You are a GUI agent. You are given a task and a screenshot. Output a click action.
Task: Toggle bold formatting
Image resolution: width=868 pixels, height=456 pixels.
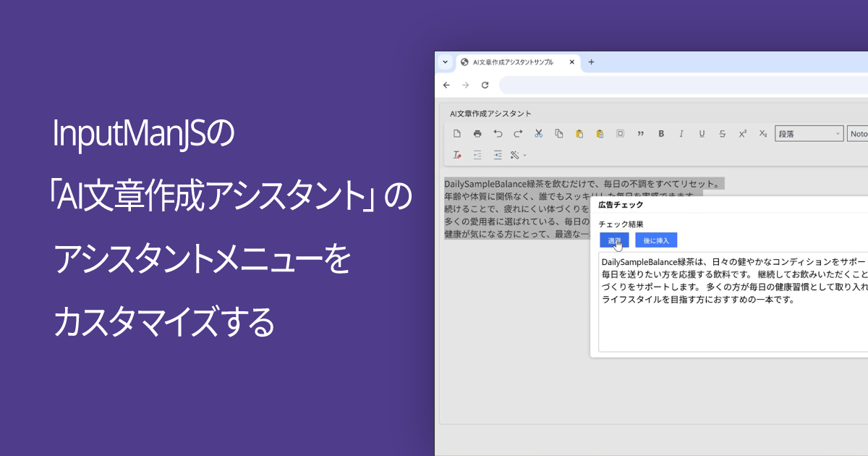661,134
